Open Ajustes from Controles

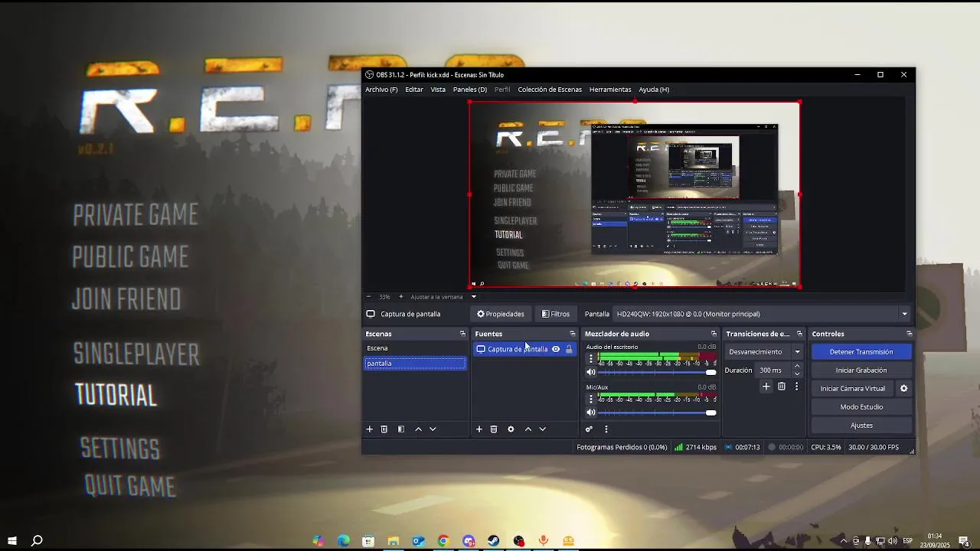[861, 425]
